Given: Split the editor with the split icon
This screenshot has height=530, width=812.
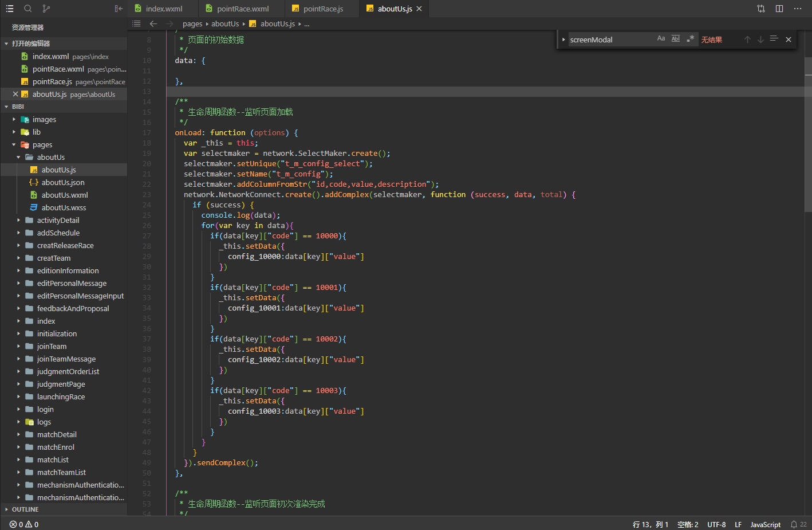Looking at the screenshot, I should click(x=779, y=9).
